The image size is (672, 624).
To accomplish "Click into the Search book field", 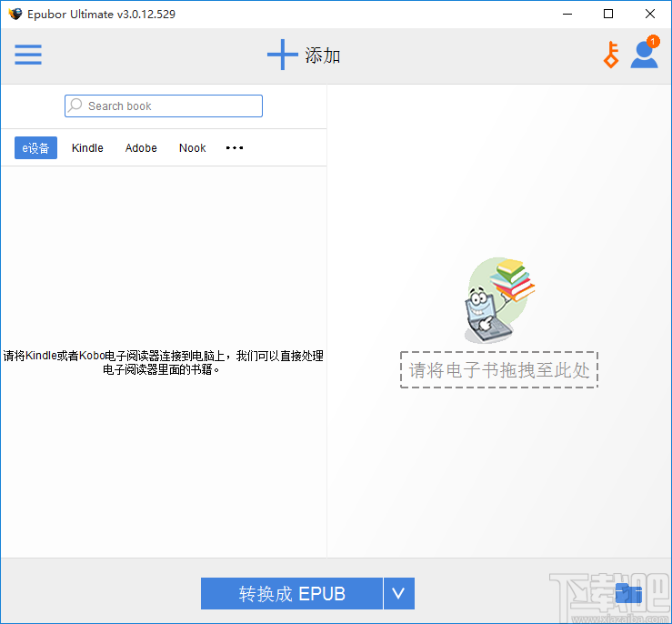I will [164, 106].
